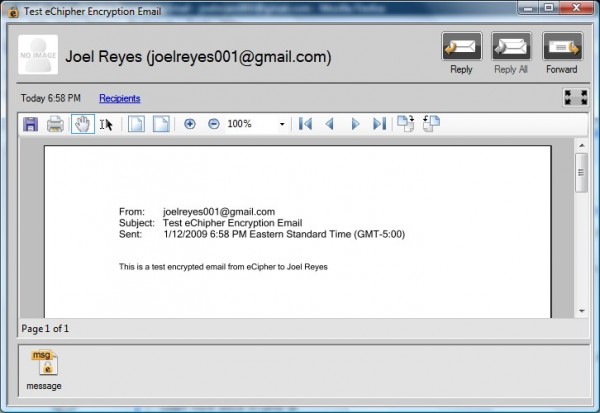Choose the text selection cursor tool
The height and width of the screenshot is (413, 600).
(106, 124)
